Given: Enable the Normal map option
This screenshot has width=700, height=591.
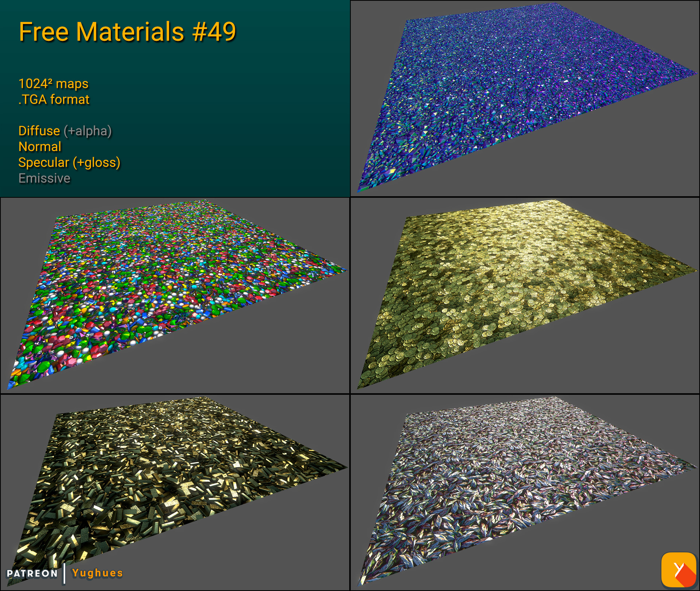Looking at the screenshot, I should (x=40, y=147).
